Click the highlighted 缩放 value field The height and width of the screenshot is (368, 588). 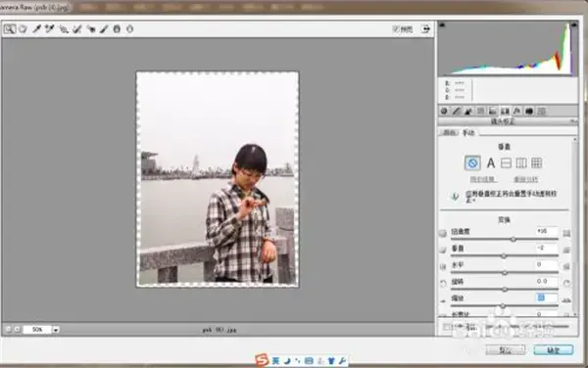[547, 298]
